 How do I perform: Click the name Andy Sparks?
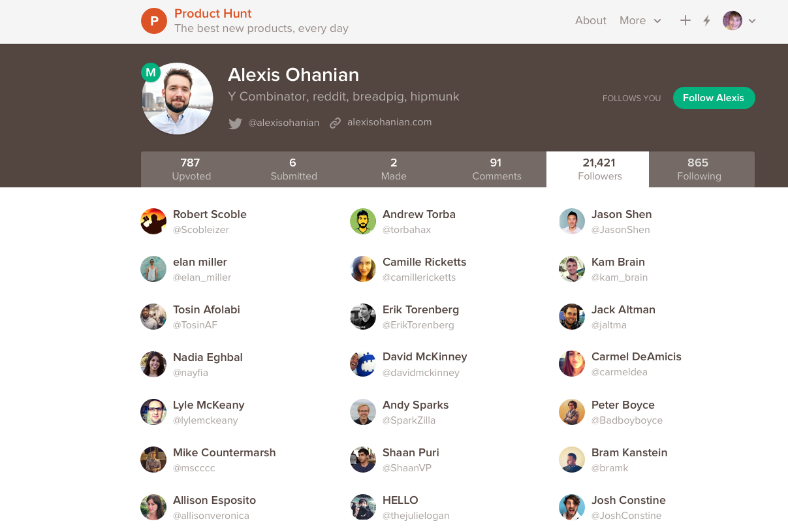[x=416, y=405]
